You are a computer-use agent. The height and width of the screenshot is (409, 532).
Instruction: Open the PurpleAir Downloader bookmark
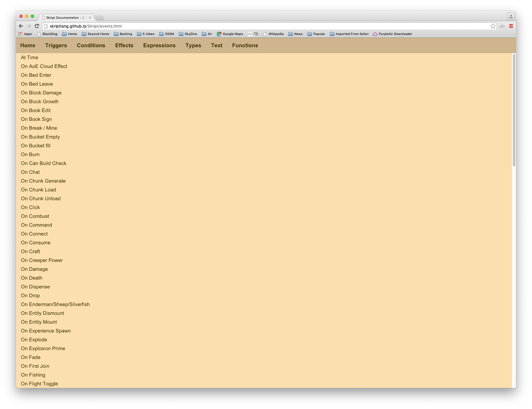coord(393,34)
